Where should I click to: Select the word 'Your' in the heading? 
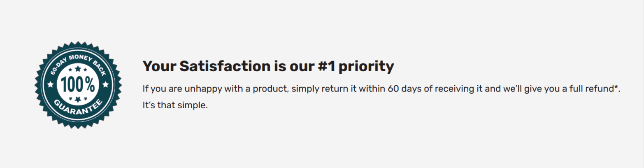click(x=159, y=66)
